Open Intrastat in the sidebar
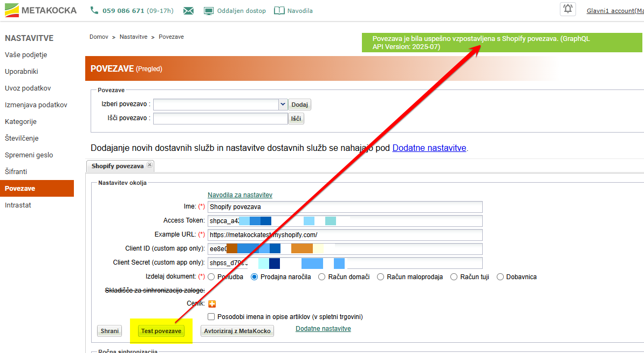This screenshot has width=644, height=353. (18, 205)
